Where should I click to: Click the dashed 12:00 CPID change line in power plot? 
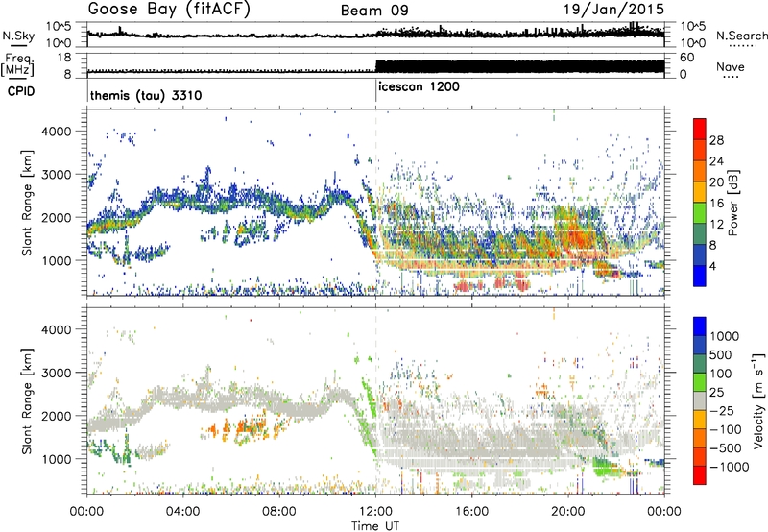coord(375,203)
